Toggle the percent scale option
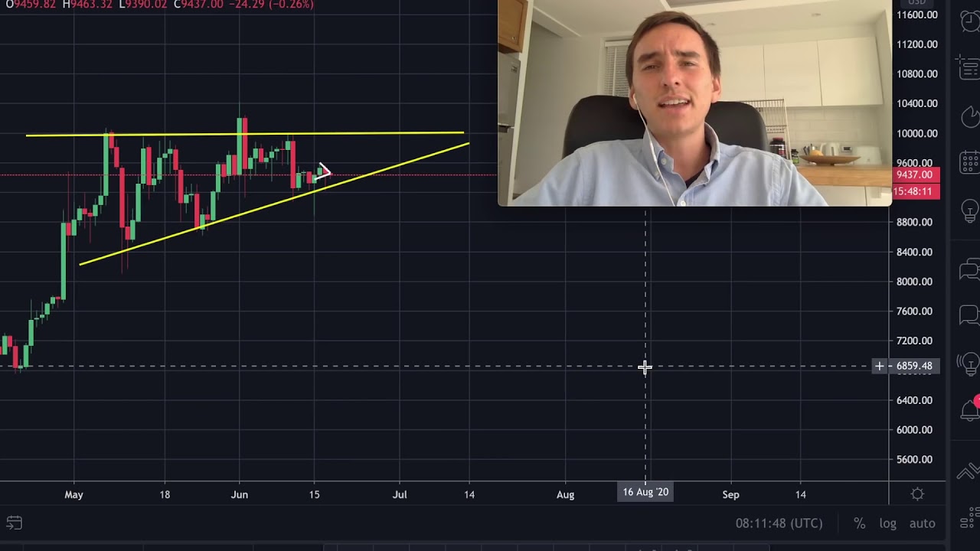 [x=860, y=523]
